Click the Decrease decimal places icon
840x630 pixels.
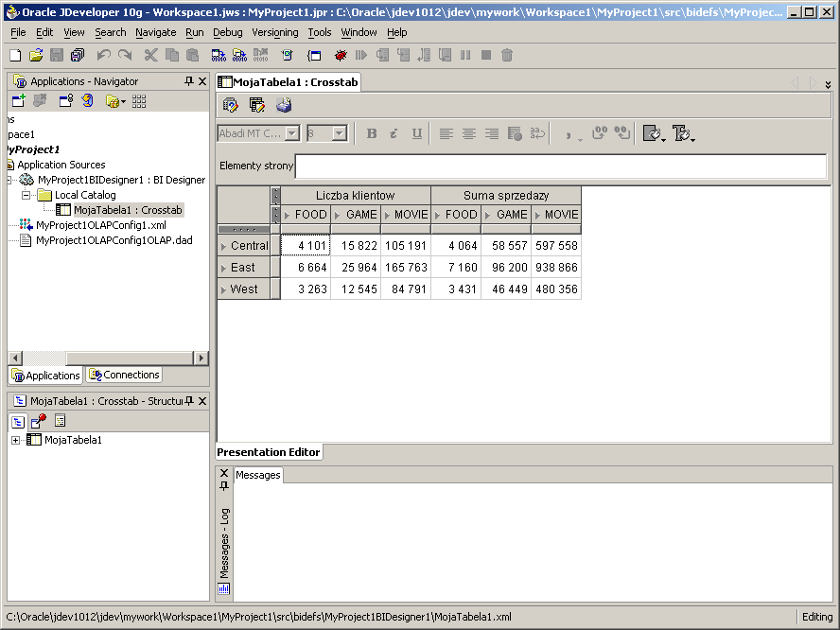click(x=622, y=133)
